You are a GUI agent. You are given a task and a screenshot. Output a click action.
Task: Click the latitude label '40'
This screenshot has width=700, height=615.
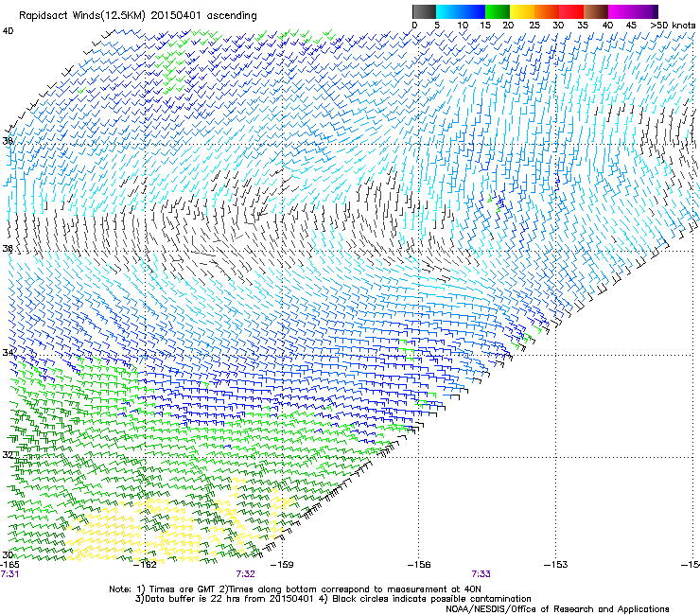[8, 31]
